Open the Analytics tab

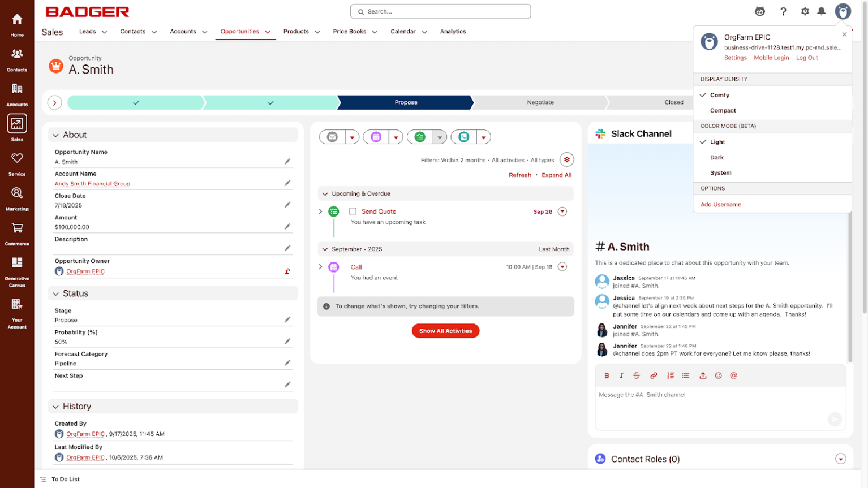(x=452, y=32)
